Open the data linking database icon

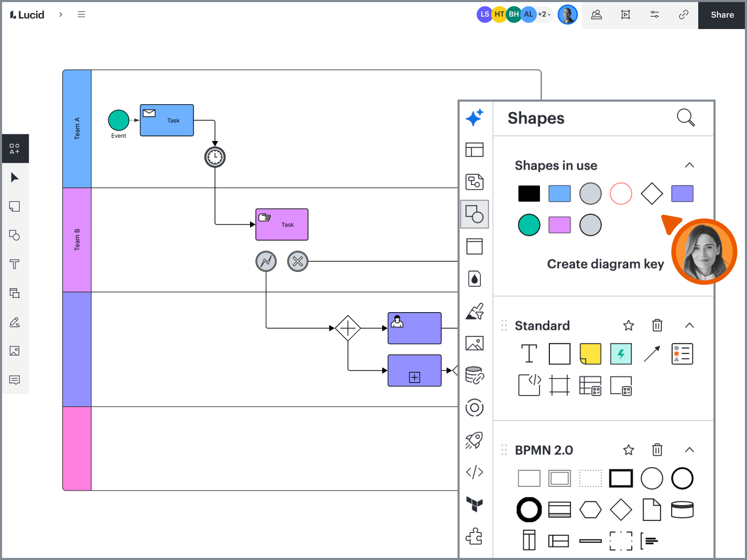[x=475, y=375]
